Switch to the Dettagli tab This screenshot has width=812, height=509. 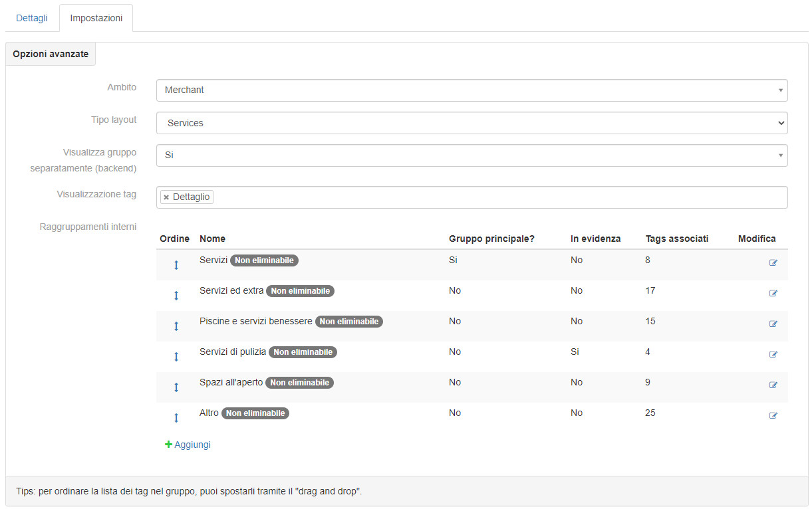32,18
